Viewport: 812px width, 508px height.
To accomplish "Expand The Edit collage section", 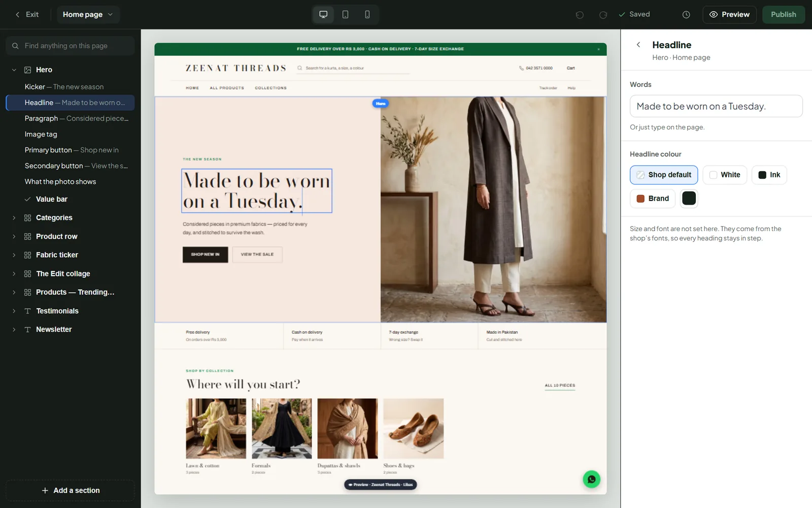I will point(14,274).
